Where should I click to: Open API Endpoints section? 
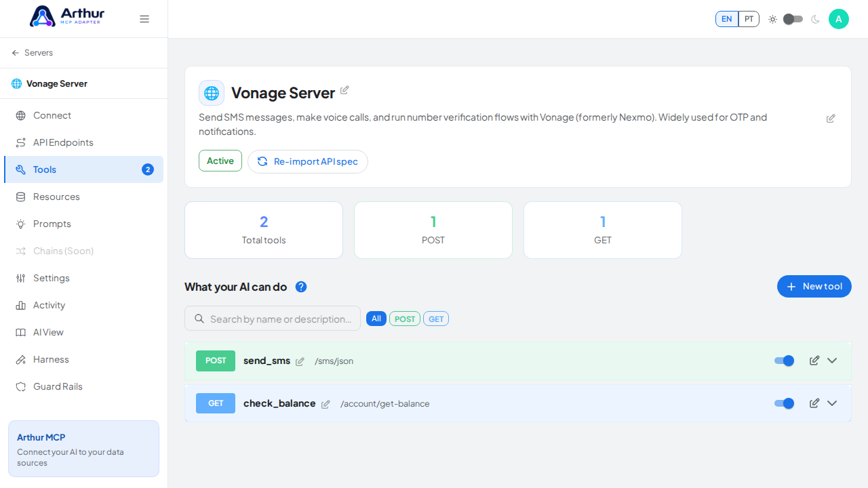83,142
